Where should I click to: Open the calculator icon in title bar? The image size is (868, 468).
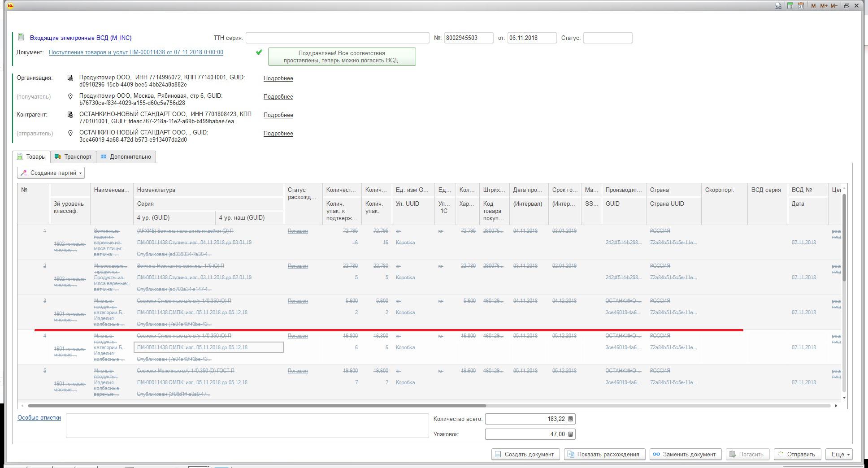pyautogui.click(x=790, y=6)
